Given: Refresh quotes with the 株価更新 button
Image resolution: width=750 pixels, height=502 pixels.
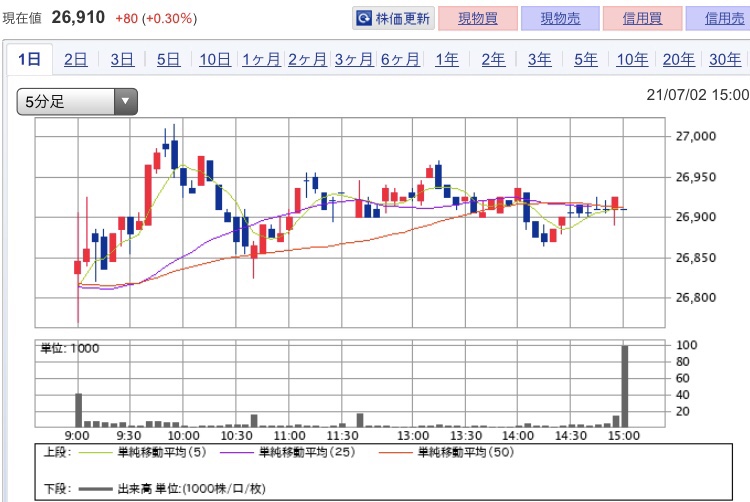Looking at the screenshot, I should [x=393, y=19].
